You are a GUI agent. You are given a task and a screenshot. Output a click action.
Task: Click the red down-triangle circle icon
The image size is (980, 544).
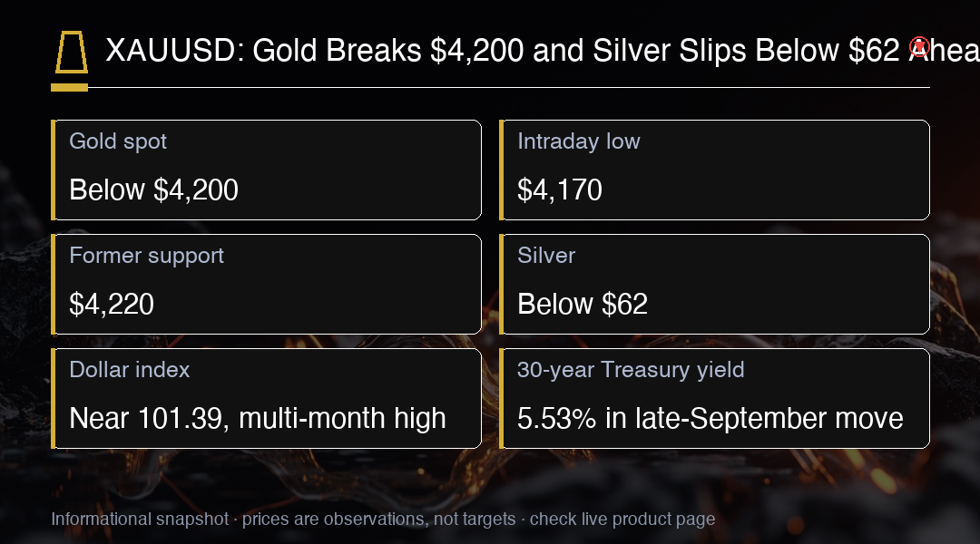pos(919,47)
